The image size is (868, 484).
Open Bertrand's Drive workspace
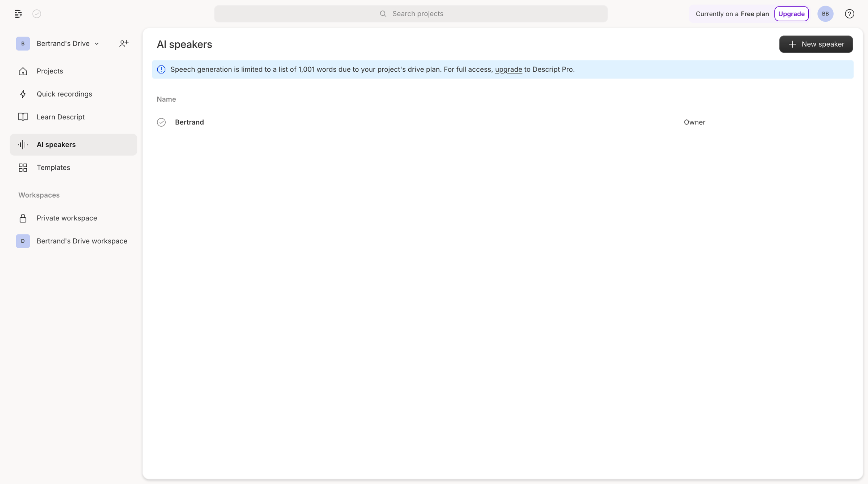73,241
